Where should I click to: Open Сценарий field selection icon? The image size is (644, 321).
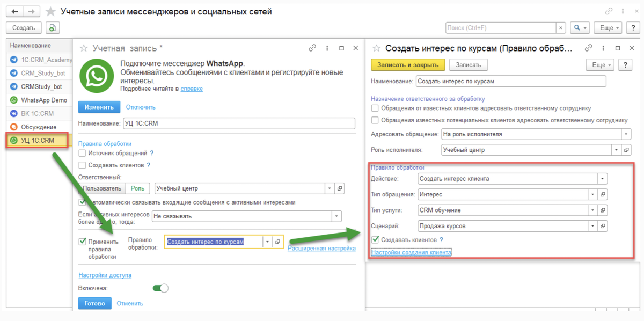(x=603, y=227)
